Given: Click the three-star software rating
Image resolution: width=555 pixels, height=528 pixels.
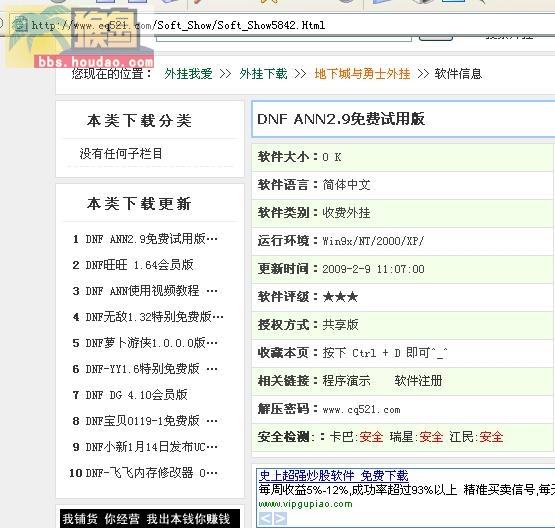Looking at the screenshot, I should [x=340, y=297].
